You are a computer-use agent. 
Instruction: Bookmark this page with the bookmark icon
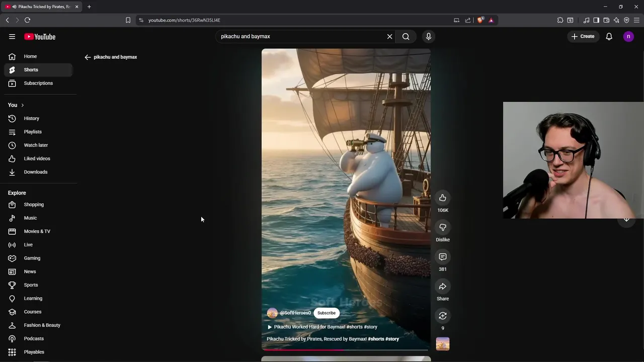(x=128, y=20)
